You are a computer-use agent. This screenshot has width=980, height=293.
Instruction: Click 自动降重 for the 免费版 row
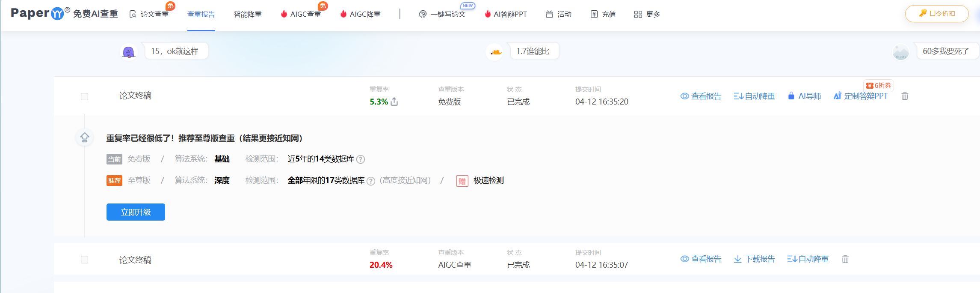[x=754, y=96]
